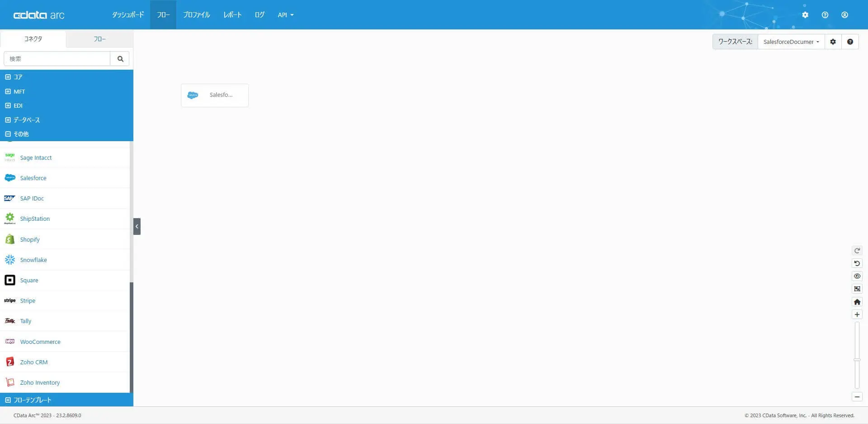Select Stripe connector label

[x=28, y=300]
